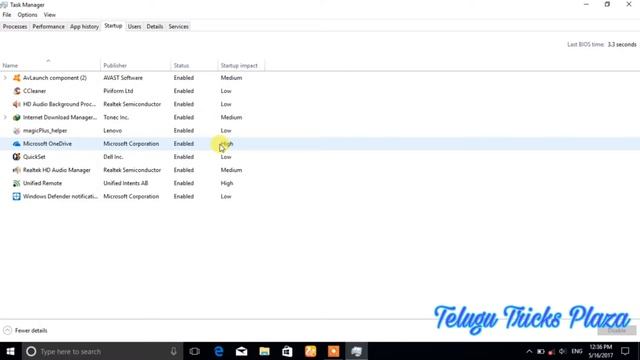
Task: Switch to the Processes tab
Action: point(15,27)
